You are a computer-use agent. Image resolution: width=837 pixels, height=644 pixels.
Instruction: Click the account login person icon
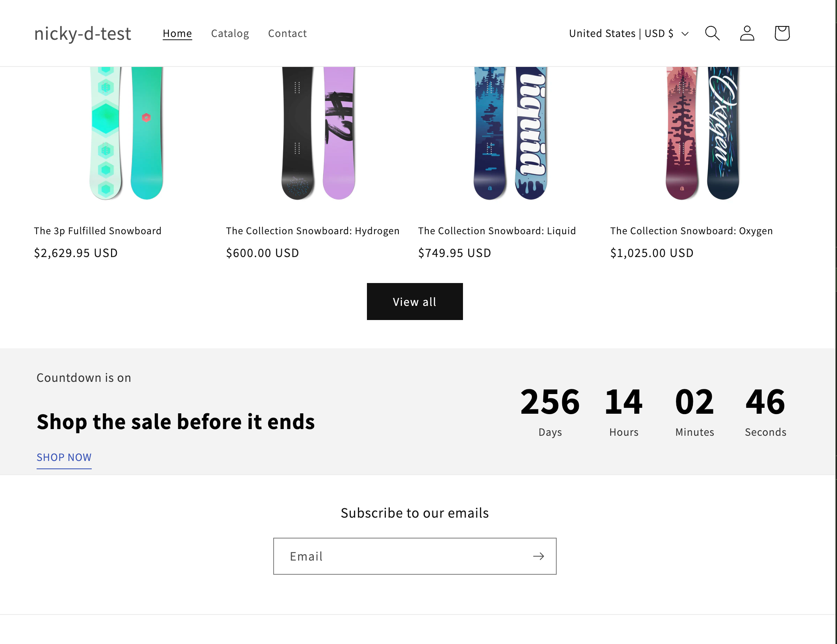[x=747, y=33]
